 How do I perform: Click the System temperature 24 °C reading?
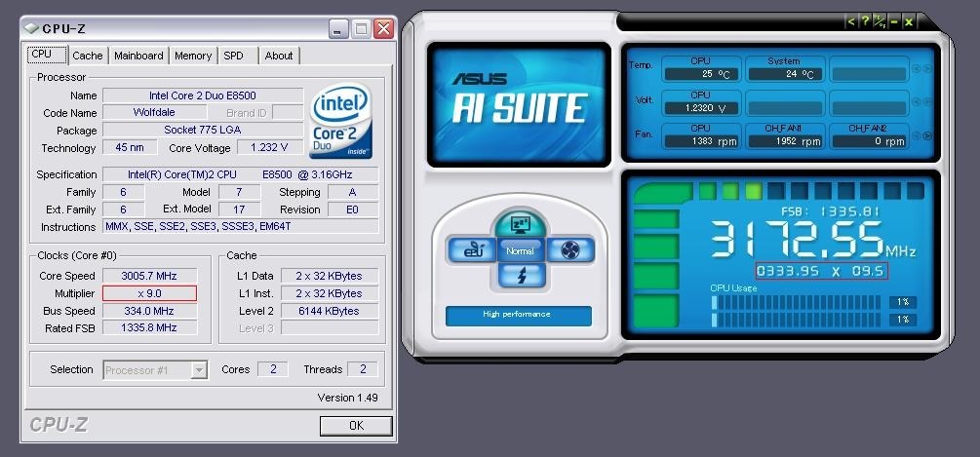(x=784, y=74)
